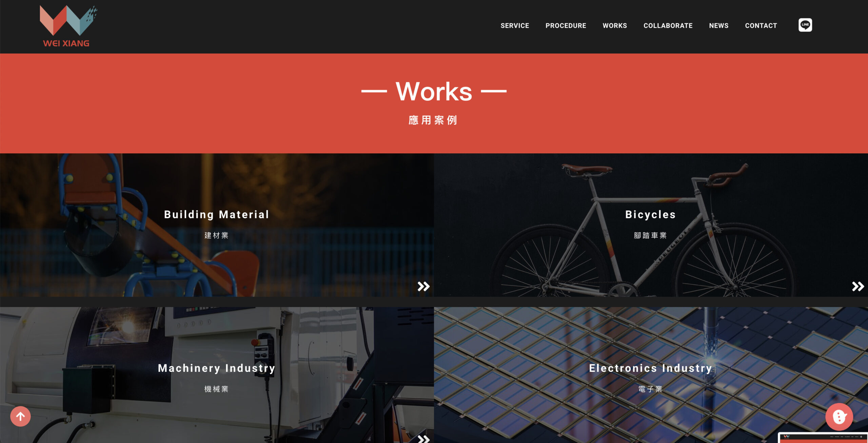The width and height of the screenshot is (868, 443).
Task: Open the Contact navigation link
Action: pos(761,25)
